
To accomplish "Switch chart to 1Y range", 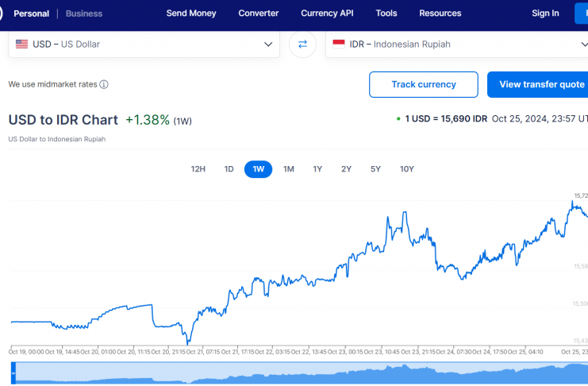I will tap(317, 169).
